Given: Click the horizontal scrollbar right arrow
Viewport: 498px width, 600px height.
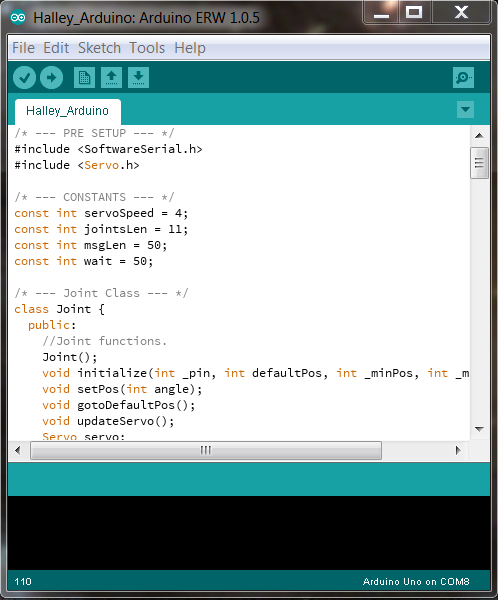Looking at the screenshot, I should tap(458, 450).
